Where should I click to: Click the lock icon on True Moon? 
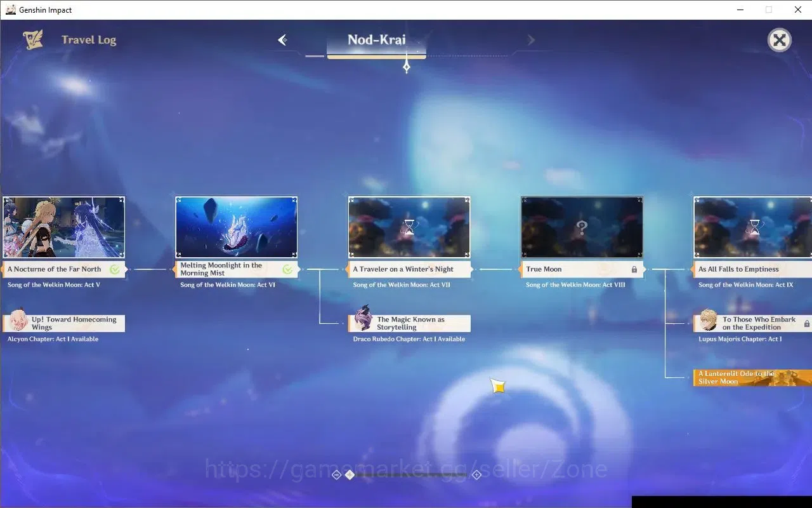pos(634,269)
